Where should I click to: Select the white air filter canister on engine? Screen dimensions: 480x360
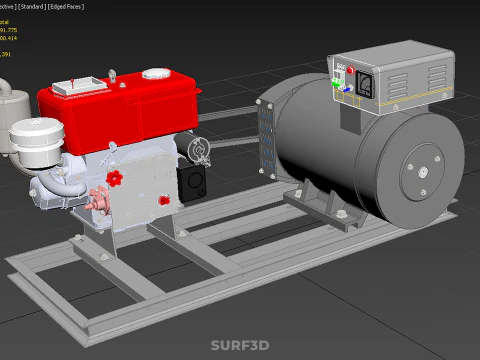36,142
